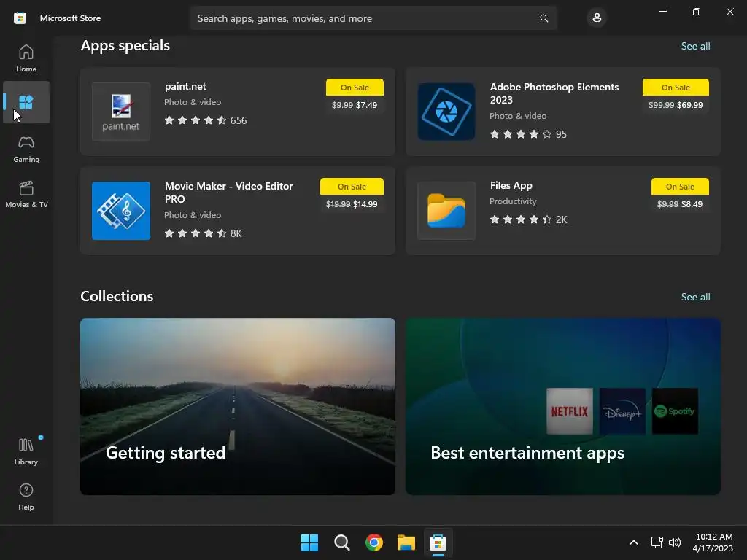Click the paint.net title text
747x560 pixels.
[x=185, y=86]
